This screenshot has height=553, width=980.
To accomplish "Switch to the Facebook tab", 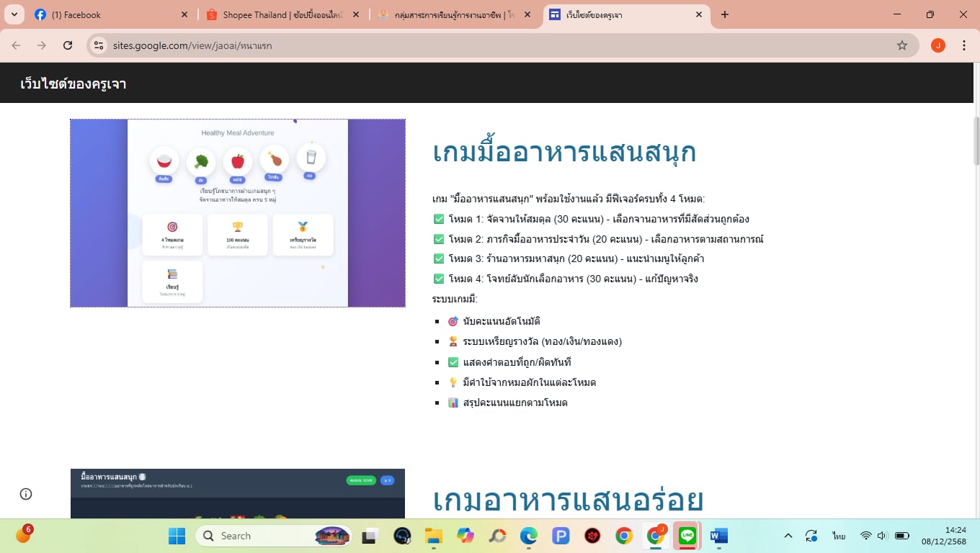I will 108,14.
